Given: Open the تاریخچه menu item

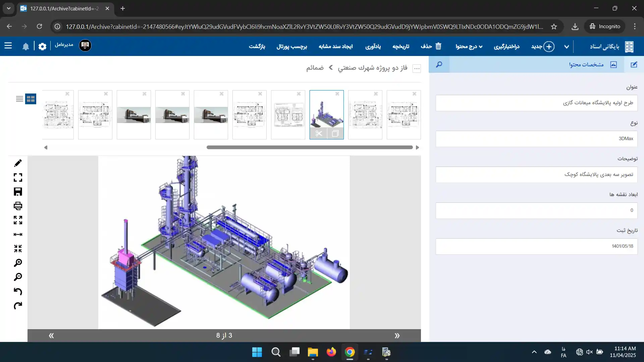Looking at the screenshot, I should tap(401, 47).
